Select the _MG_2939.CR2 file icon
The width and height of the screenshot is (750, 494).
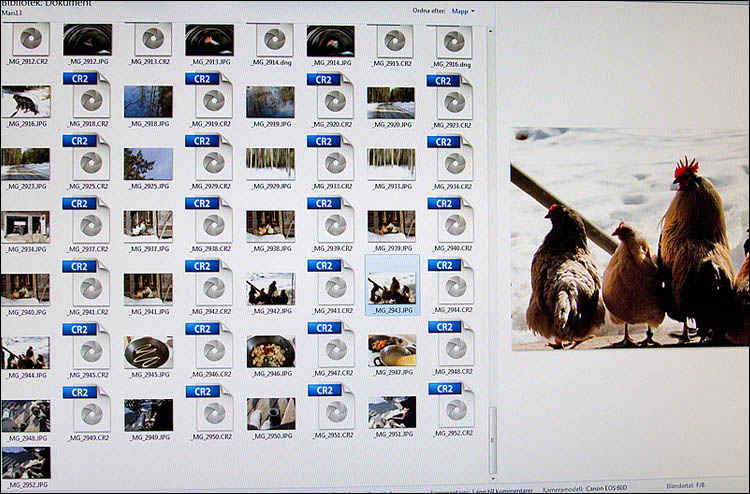point(331,220)
